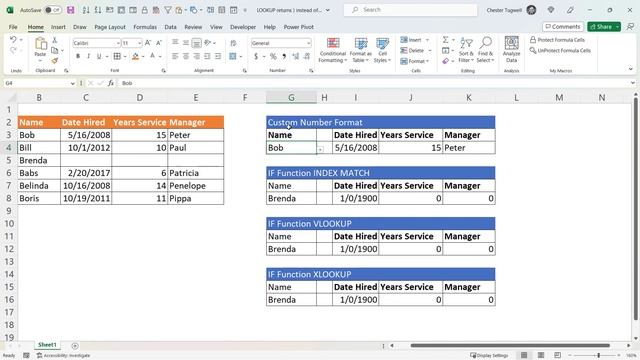Toggle underline formatting

click(x=99, y=56)
